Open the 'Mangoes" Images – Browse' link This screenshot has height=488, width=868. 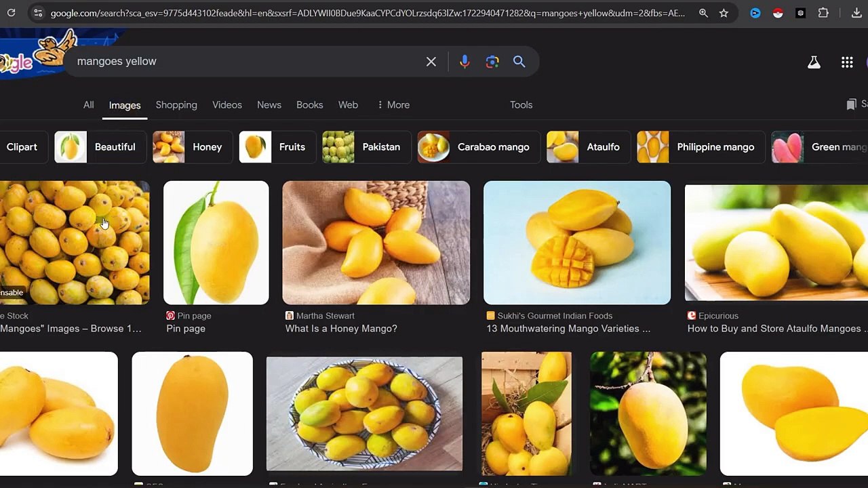click(x=71, y=329)
